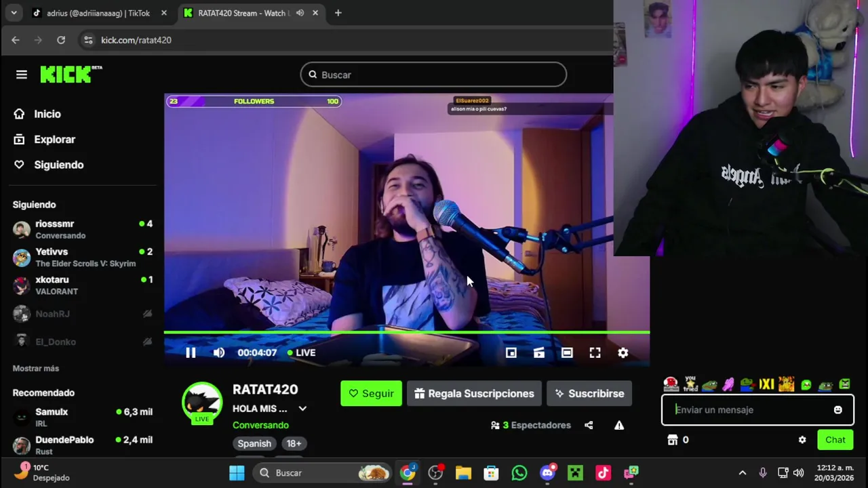Show hidden system tray icons chevron
This screenshot has width=868, height=488.
(x=742, y=472)
